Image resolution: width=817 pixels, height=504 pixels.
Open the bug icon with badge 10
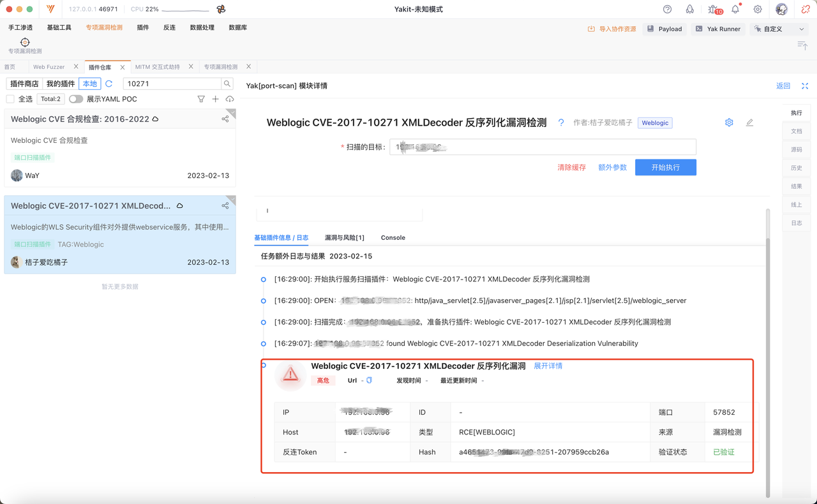[713, 10]
